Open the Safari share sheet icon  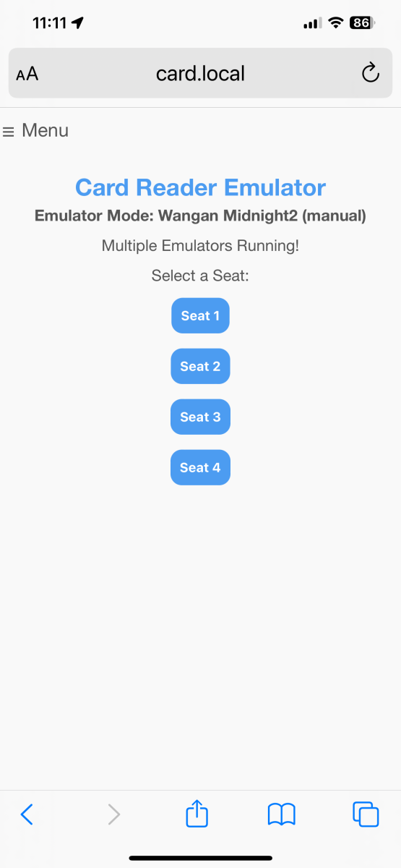(x=197, y=814)
